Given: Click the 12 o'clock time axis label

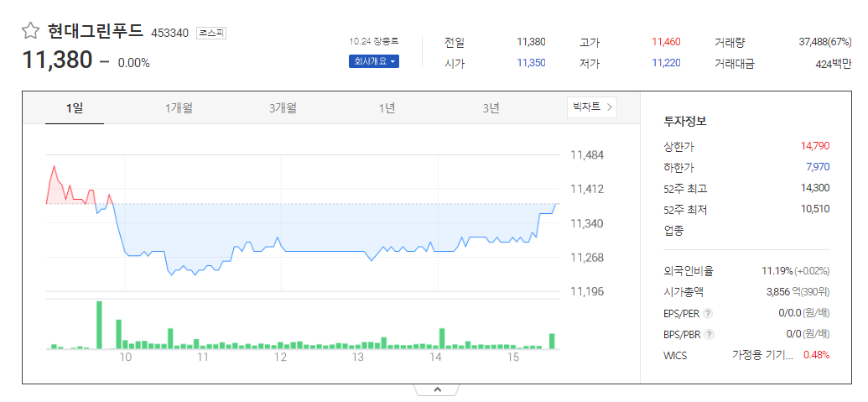Looking at the screenshot, I should tap(281, 358).
